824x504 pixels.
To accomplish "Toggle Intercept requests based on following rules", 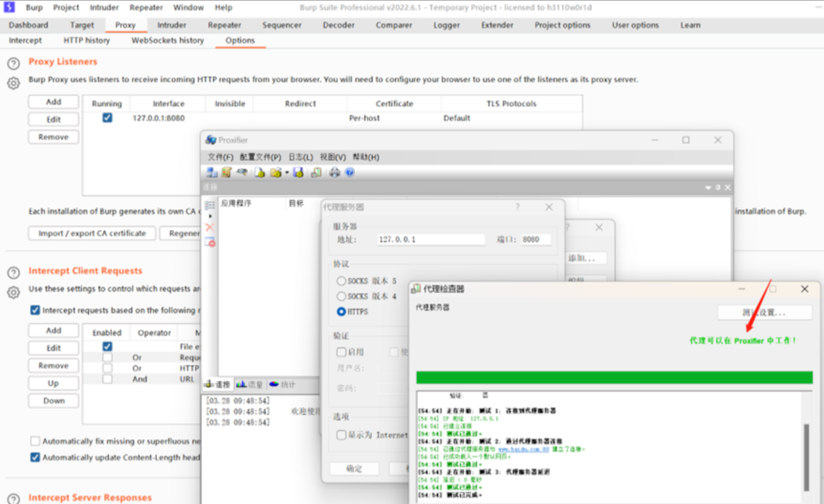I will [35, 310].
